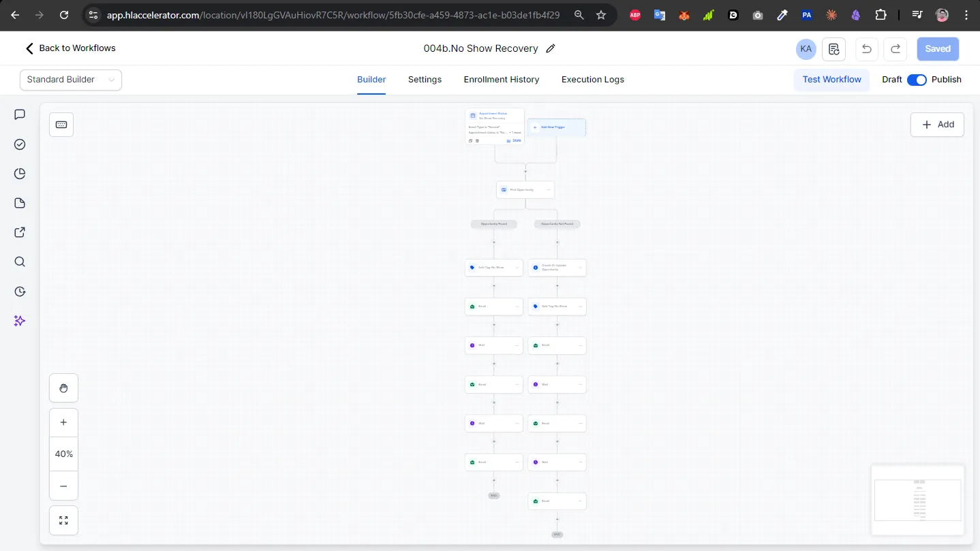Open the AI assistant sparkles panel
This screenshot has height=551, width=980.
(x=20, y=321)
